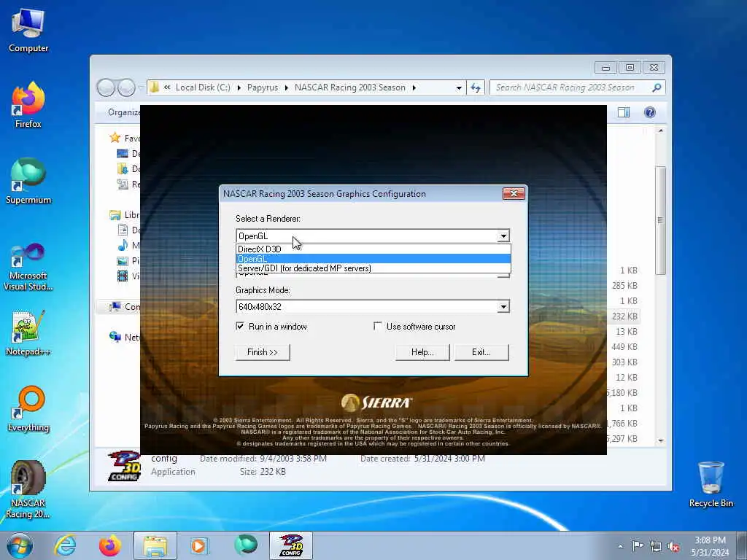
Task: Choose Server/GDI for dedicated MP servers
Action: [373, 268]
